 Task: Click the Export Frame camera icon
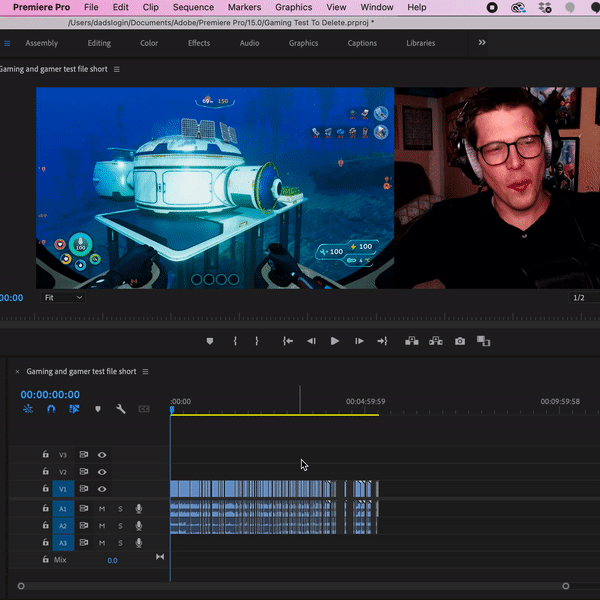coord(460,341)
